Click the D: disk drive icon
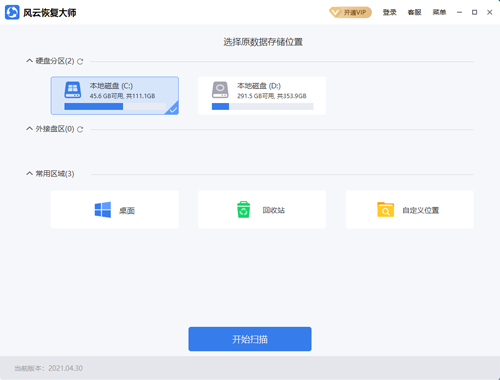The width and height of the screenshot is (500, 380). [220, 90]
